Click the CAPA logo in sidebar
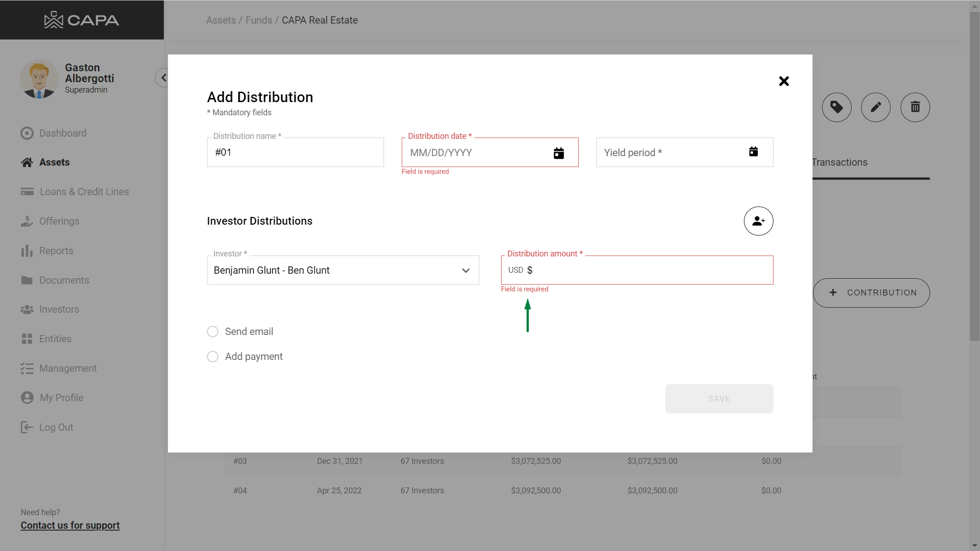Screen dimensions: 980x551 coord(82,20)
